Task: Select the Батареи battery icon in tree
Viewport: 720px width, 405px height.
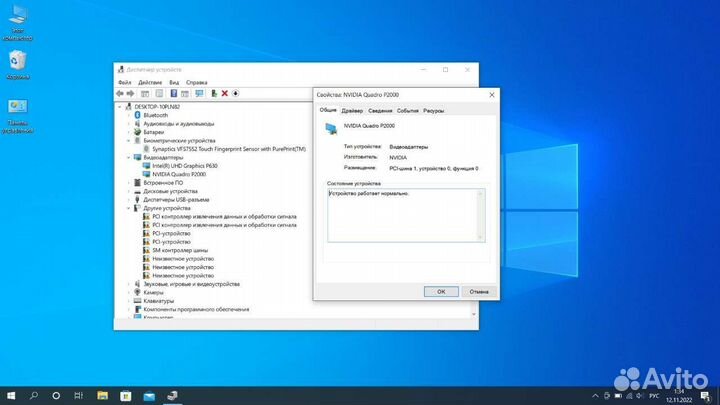Action: [137, 132]
